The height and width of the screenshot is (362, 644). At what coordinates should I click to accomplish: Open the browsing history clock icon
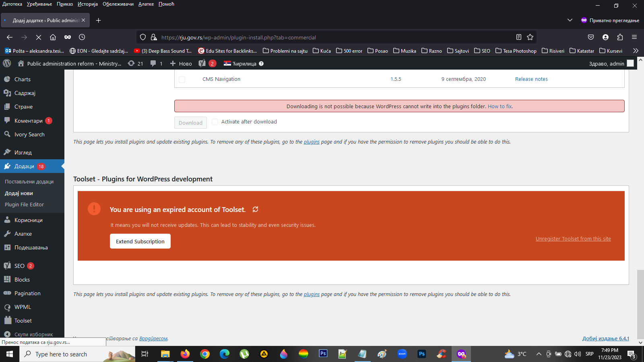(82, 37)
